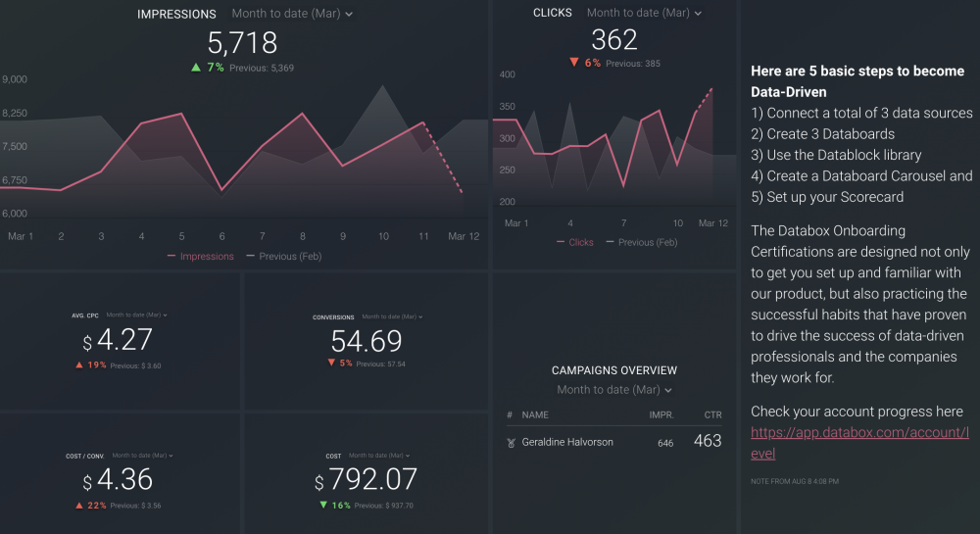Image resolution: width=980 pixels, height=534 pixels.
Task: Click the red down arrow under Conversions
Action: pos(331,364)
